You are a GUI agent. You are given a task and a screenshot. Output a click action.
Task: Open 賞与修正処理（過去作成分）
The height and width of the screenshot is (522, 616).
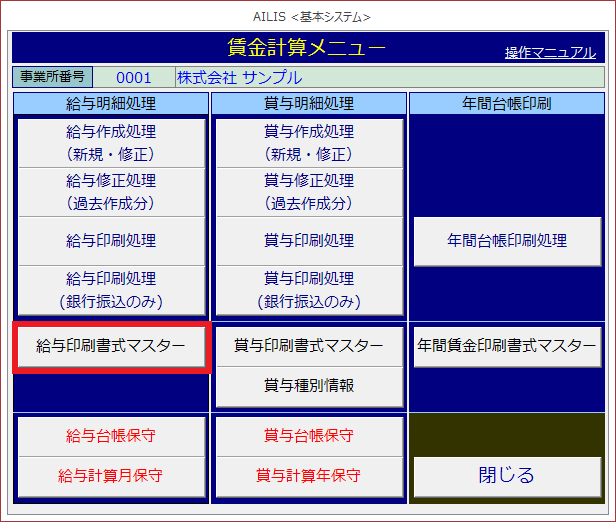point(309,191)
